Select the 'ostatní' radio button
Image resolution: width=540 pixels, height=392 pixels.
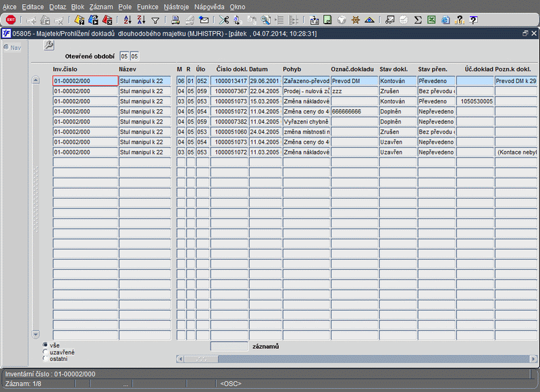tap(45, 359)
